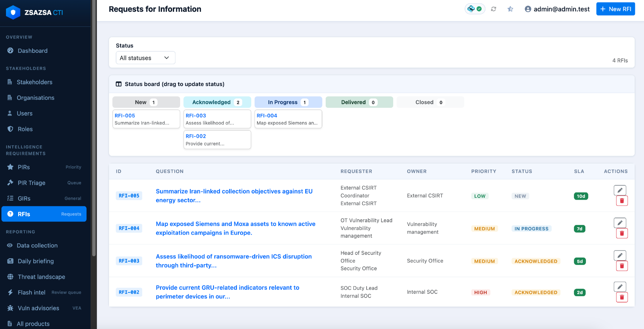
Task: Click the IN PROGRESS status badge
Action: point(532,229)
